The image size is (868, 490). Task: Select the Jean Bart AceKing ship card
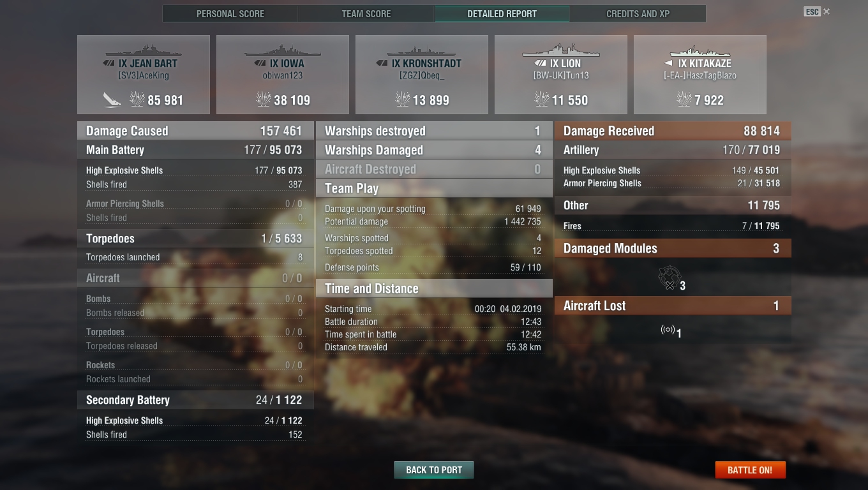point(144,75)
